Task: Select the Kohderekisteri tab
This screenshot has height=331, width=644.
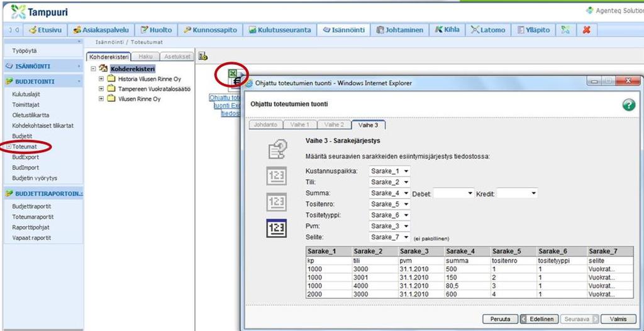Action: (109, 57)
